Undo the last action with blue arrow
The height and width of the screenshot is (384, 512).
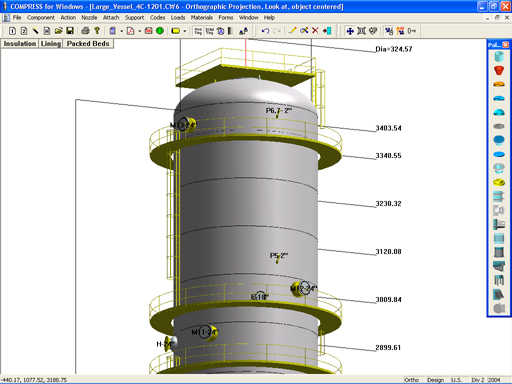pos(265,31)
